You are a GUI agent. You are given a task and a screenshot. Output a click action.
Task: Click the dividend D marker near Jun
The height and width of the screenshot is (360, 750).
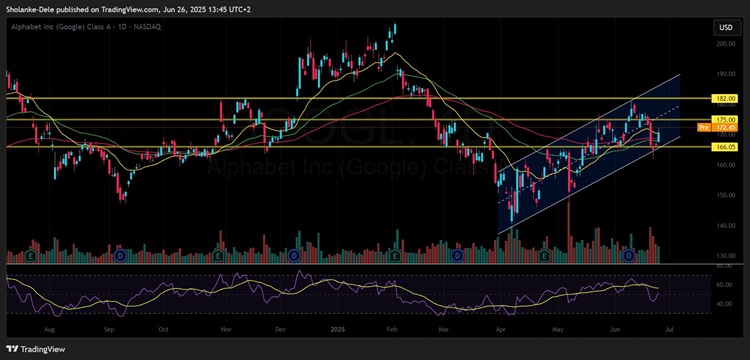point(628,256)
